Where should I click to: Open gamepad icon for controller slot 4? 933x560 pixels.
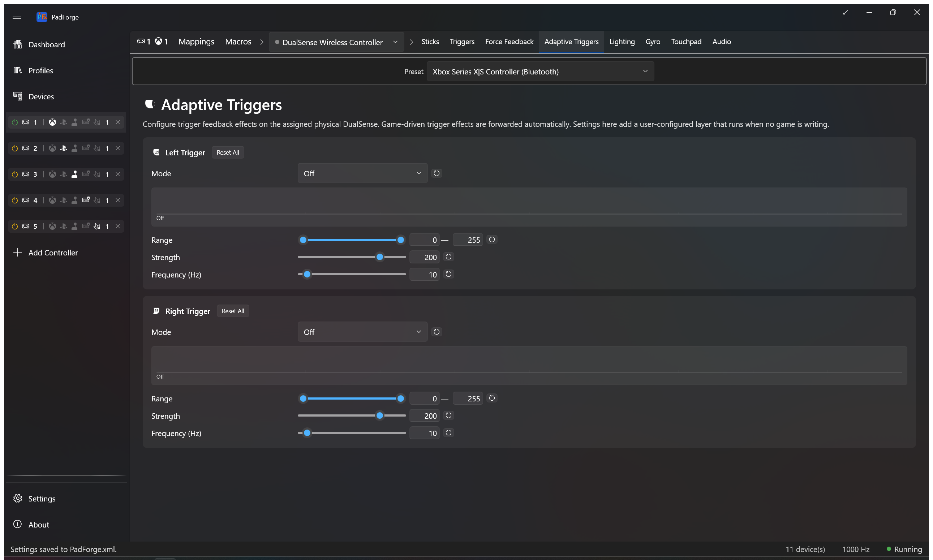point(26,201)
